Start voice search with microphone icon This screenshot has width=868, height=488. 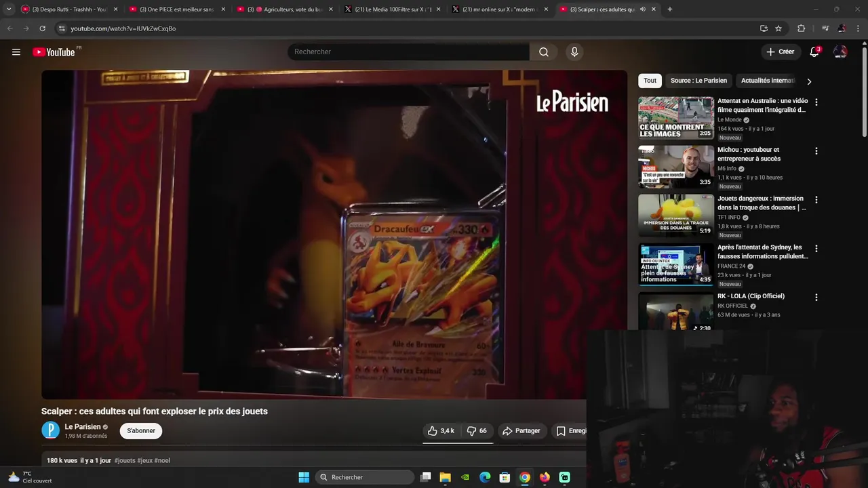[x=574, y=52]
